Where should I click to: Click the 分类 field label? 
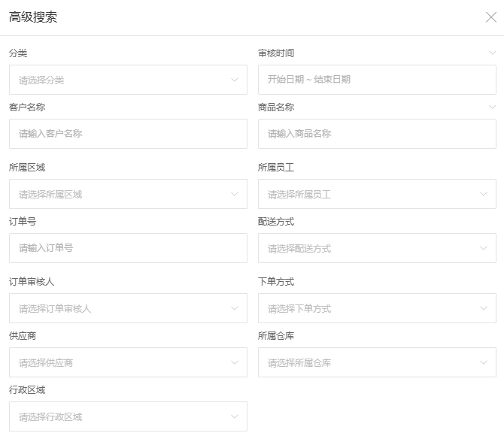tap(18, 53)
